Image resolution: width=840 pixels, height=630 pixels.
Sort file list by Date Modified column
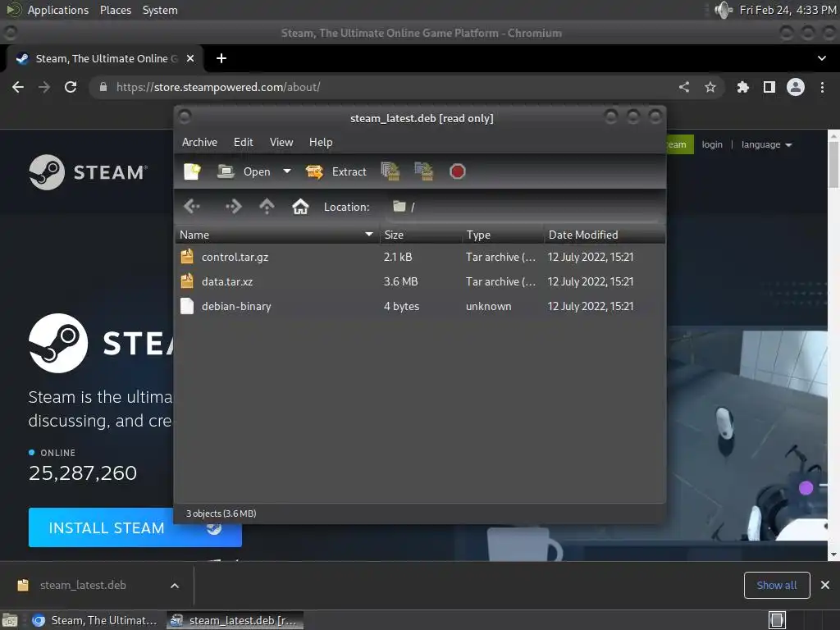point(605,235)
